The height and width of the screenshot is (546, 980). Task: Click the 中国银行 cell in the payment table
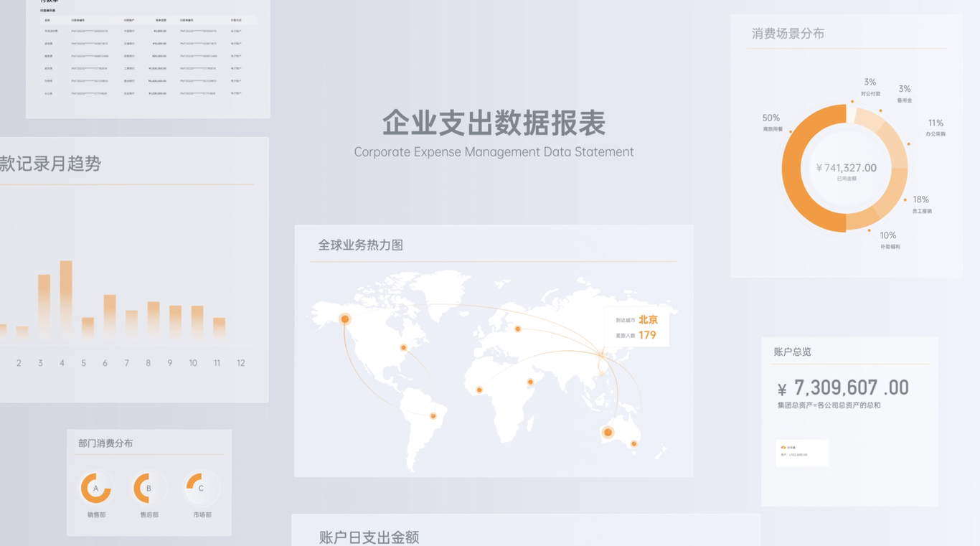(x=129, y=31)
